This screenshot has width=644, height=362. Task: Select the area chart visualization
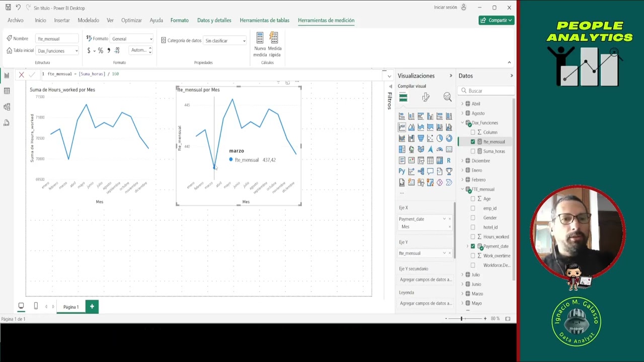[412, 127]
